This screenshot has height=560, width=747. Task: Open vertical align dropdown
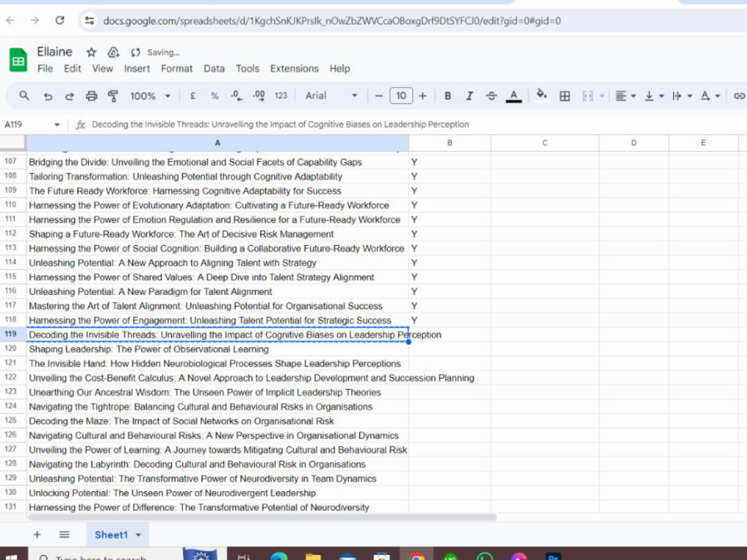tap(654, 96)
